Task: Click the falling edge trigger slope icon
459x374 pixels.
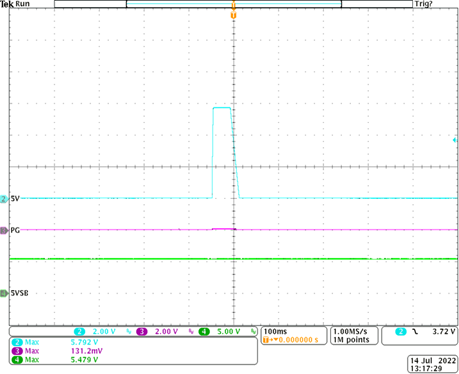Action: point(415,332)
